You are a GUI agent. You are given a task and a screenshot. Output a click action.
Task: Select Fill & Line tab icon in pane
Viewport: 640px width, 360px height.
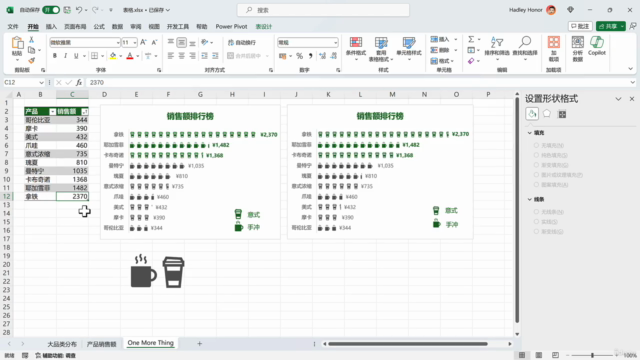click(x=532, y=114)
